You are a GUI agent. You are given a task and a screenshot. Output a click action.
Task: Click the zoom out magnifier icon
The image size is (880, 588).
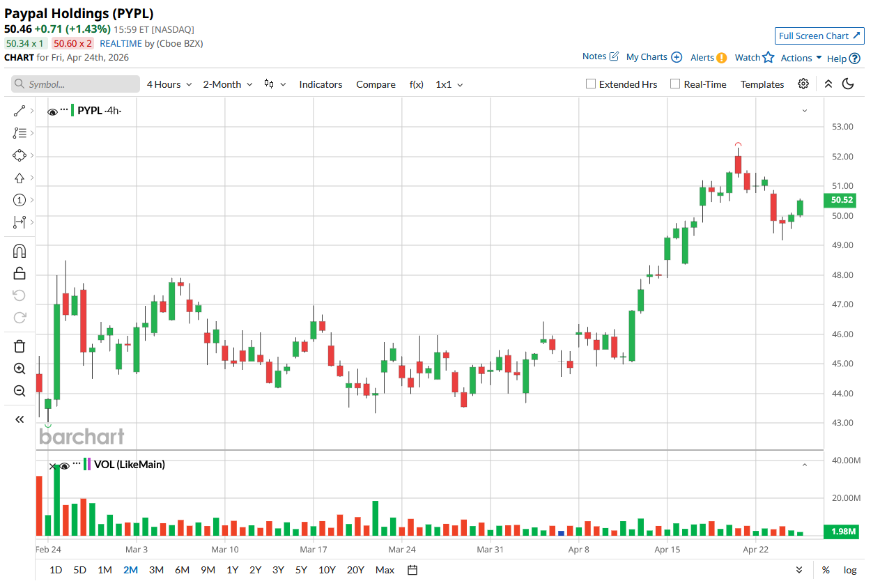pyautogui.click(x=20, y=391)
